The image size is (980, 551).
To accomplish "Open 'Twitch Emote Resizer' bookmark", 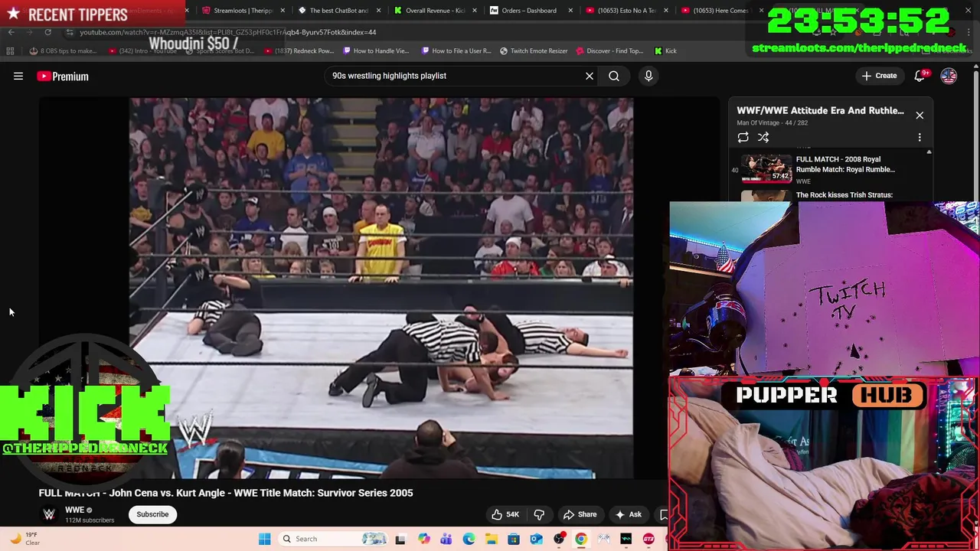I will click(x=534, y=51).
